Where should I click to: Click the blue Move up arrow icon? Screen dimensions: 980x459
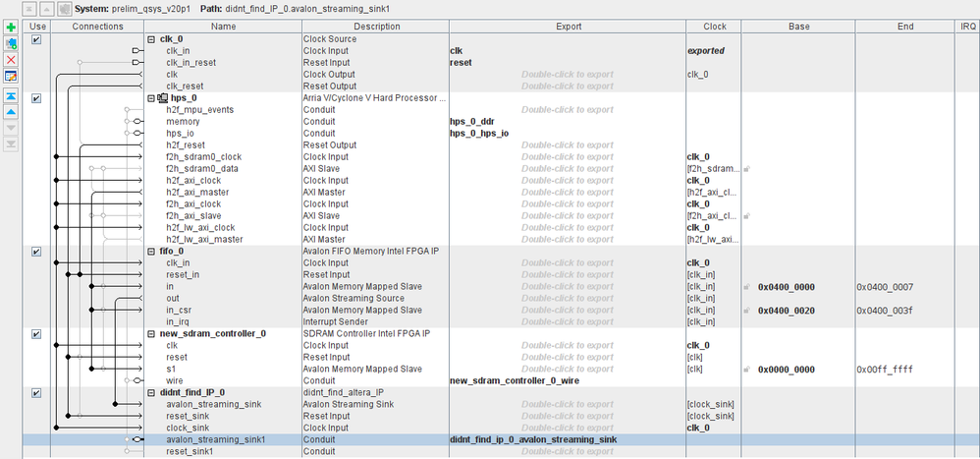(11, 111)
